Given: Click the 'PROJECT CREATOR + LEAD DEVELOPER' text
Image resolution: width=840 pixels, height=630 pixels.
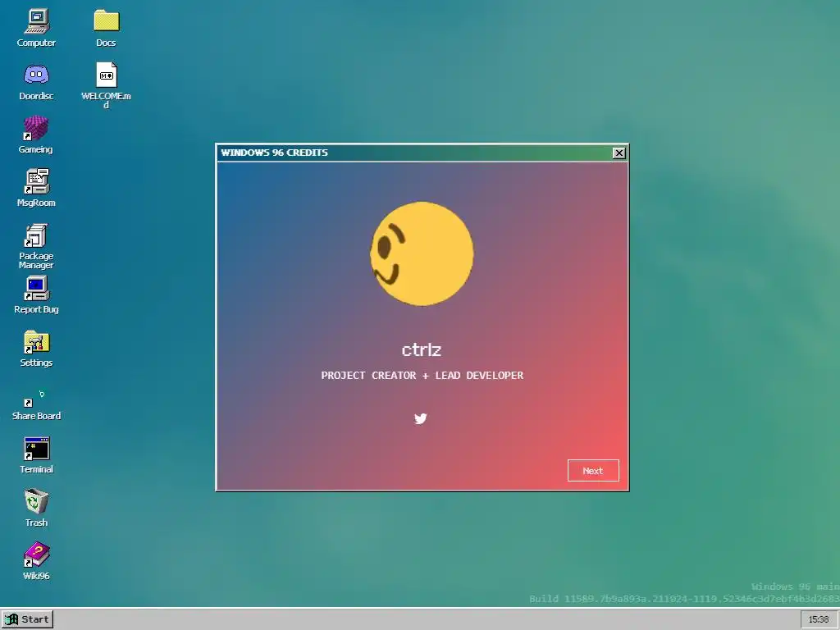Looking at the screenshot, I should click(422, 376).
